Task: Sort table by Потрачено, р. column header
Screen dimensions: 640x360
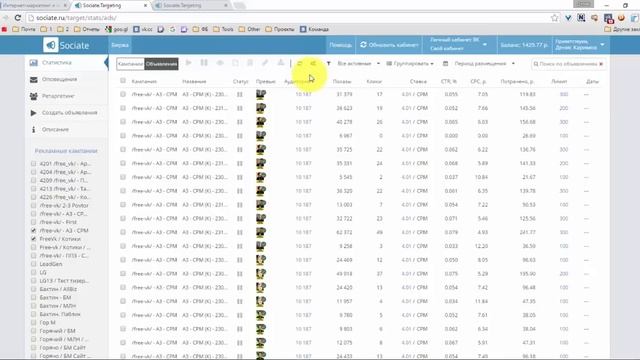Action: pyautogui.click(x=518, y=82)
